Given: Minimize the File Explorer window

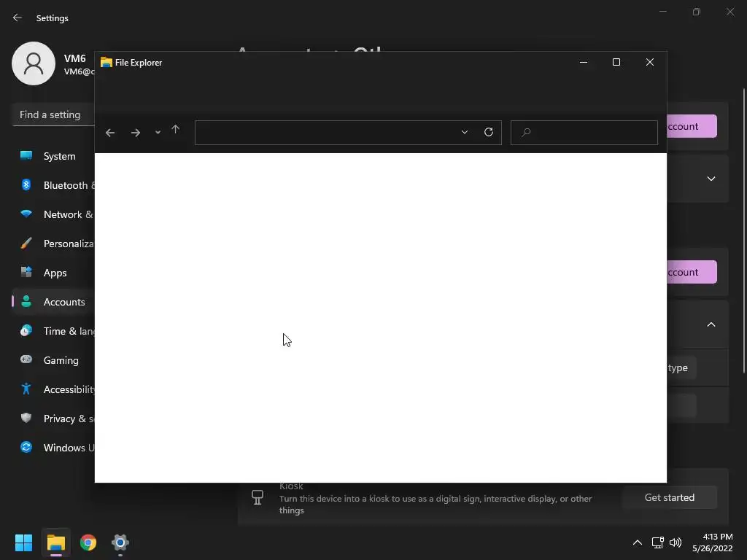Looking at the screenshot, I should pos(583,63).
